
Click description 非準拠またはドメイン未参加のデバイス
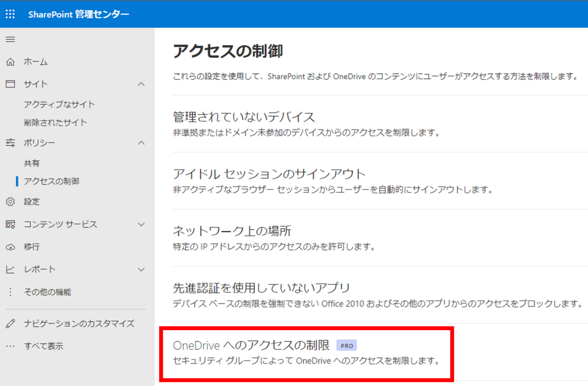tap(306, 133)
